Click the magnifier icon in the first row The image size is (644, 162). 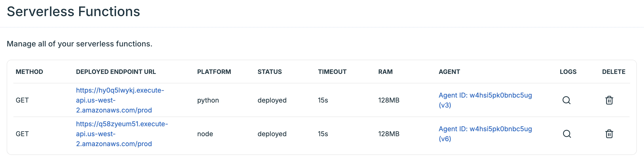(x=567, y=100)
